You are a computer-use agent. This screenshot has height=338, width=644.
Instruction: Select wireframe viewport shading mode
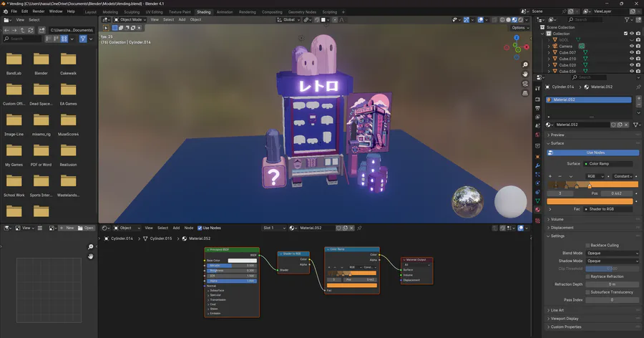pos(502,20)
